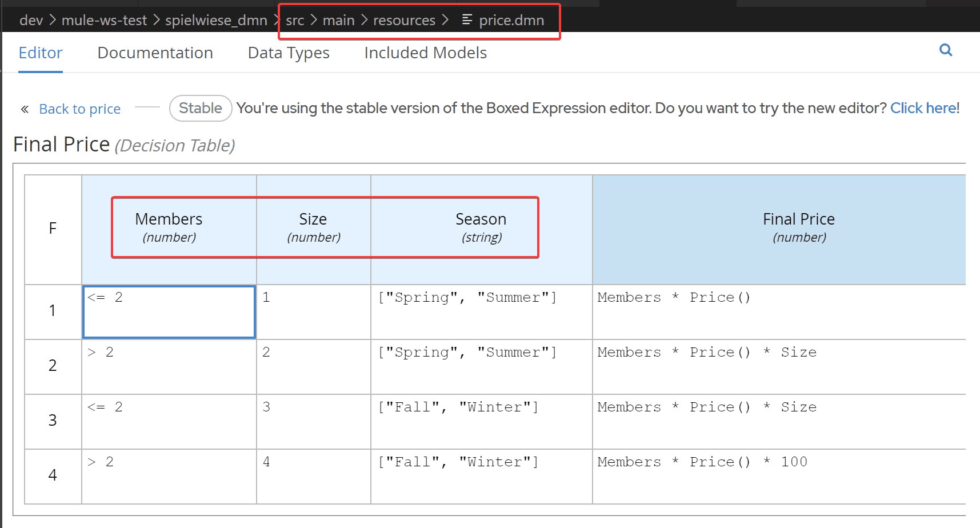
Task: Open the 'resources' breadcrumb folder
Action: [404, 21]
